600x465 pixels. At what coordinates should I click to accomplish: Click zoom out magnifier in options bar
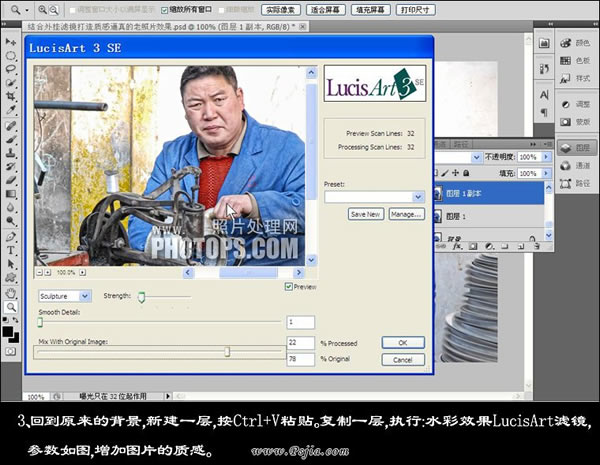pos(54,10)
